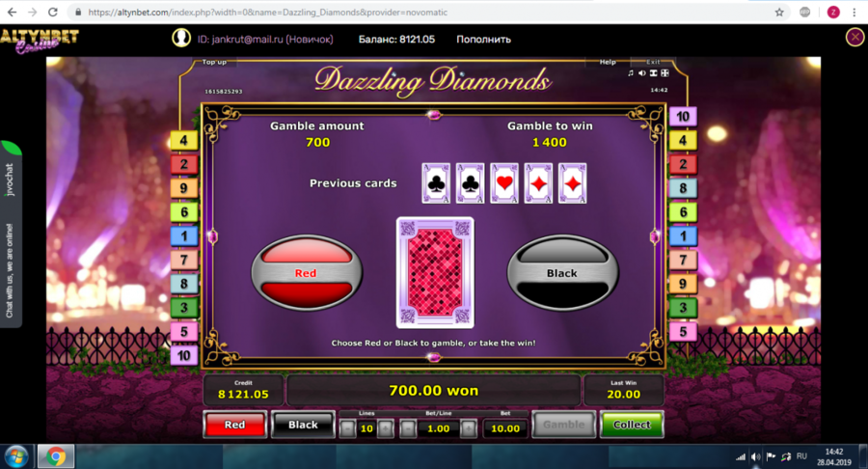
Task: Choose the large oval Black gamble button
Action: (562, 272)
